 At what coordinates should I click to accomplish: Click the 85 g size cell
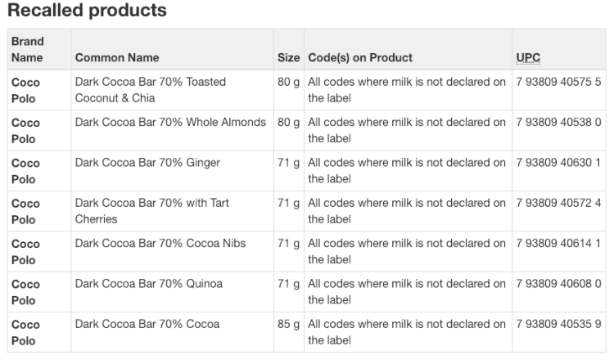click(x=289, y=324)
